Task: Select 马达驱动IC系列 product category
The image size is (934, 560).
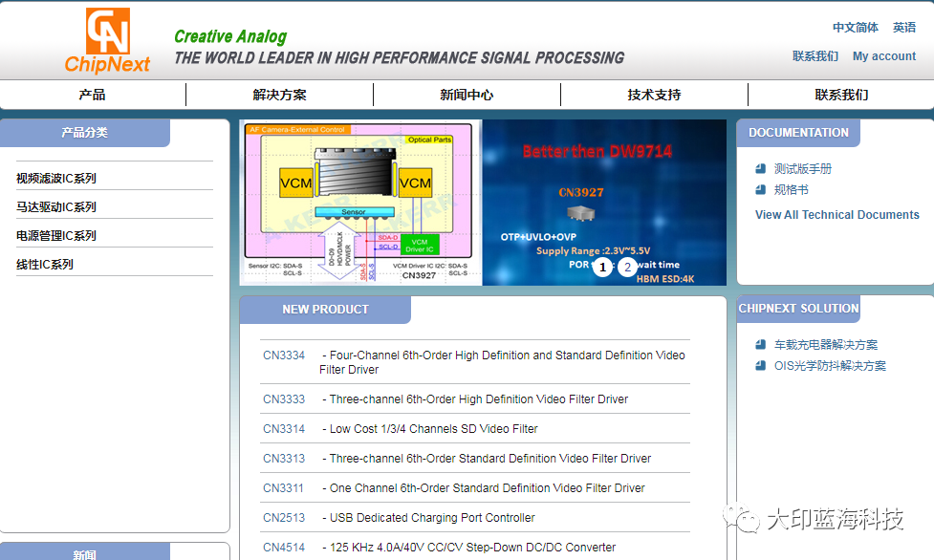Action: (x=56, y=207)
